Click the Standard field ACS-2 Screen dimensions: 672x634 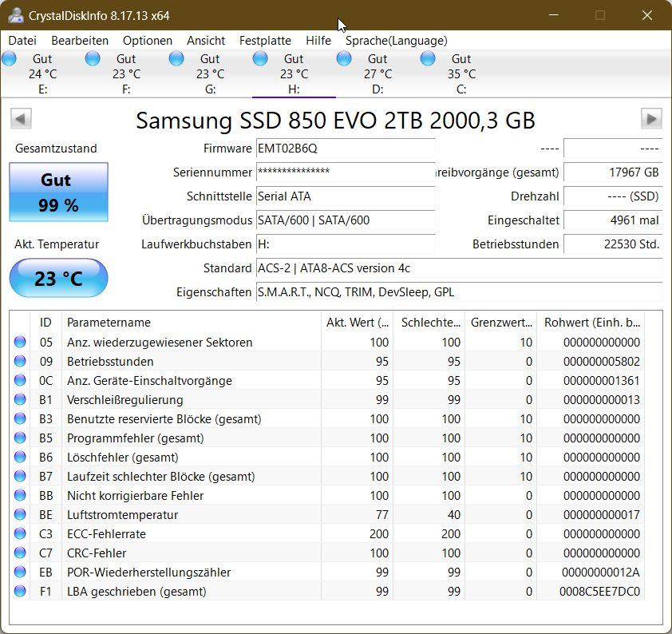460,268
